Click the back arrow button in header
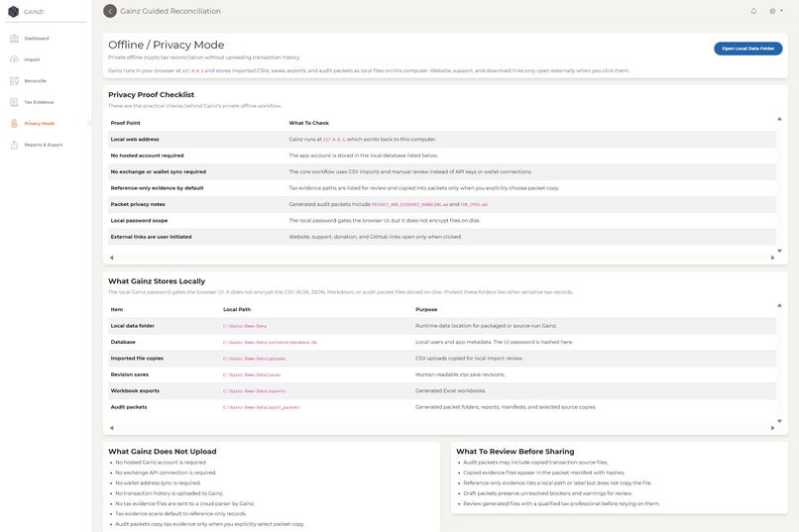This screenshot has height=532, width=799. (110, 11)
